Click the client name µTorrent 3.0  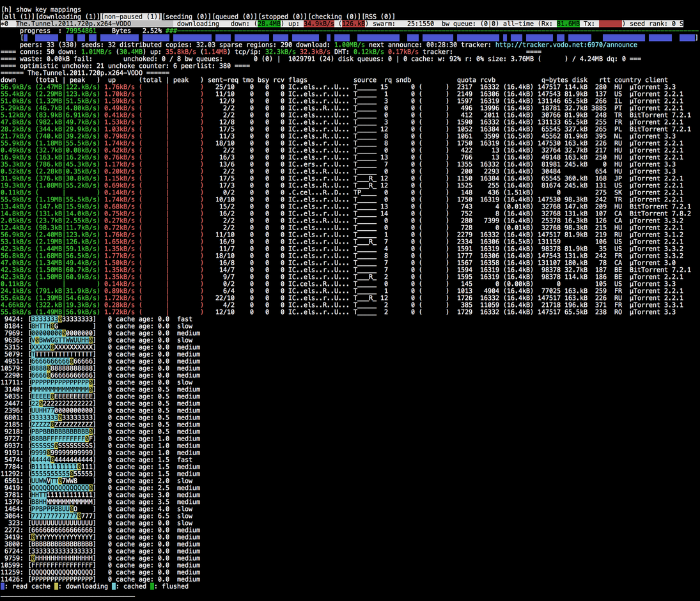coord(653,263)
